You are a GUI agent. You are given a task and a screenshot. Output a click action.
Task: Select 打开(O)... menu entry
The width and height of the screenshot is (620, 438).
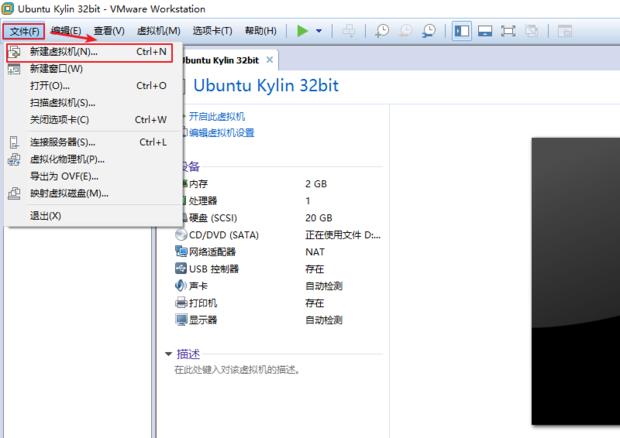pos(94,86)
